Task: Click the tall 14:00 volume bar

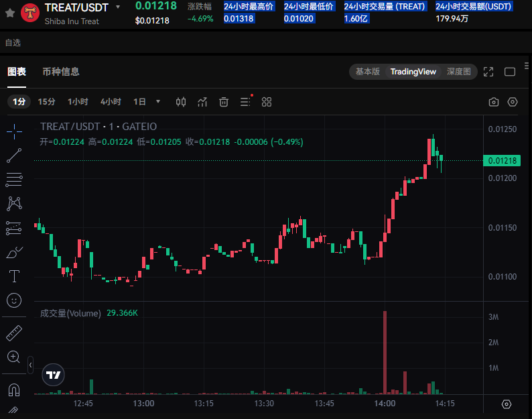Action: (385, 353)
